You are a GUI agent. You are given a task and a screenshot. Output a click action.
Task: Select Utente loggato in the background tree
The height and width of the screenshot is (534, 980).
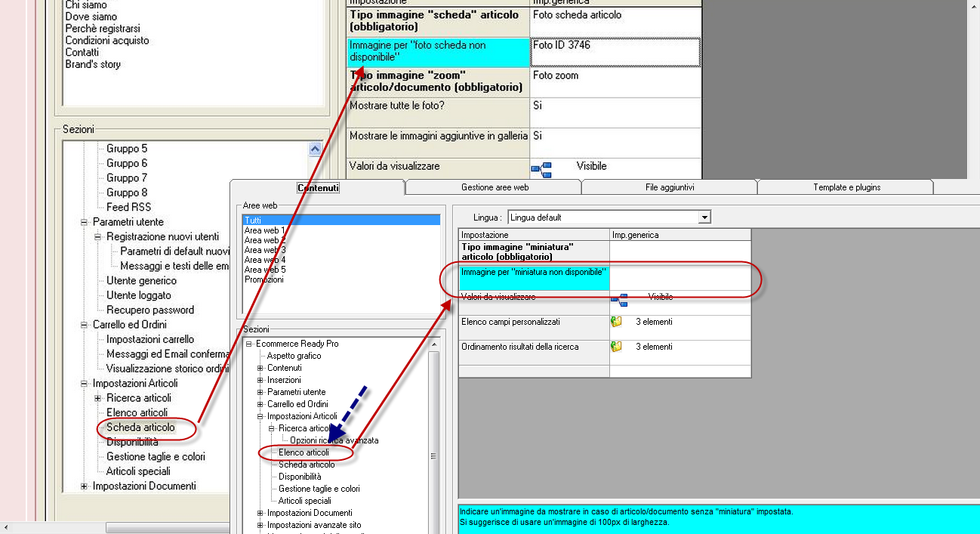point(139,295)
